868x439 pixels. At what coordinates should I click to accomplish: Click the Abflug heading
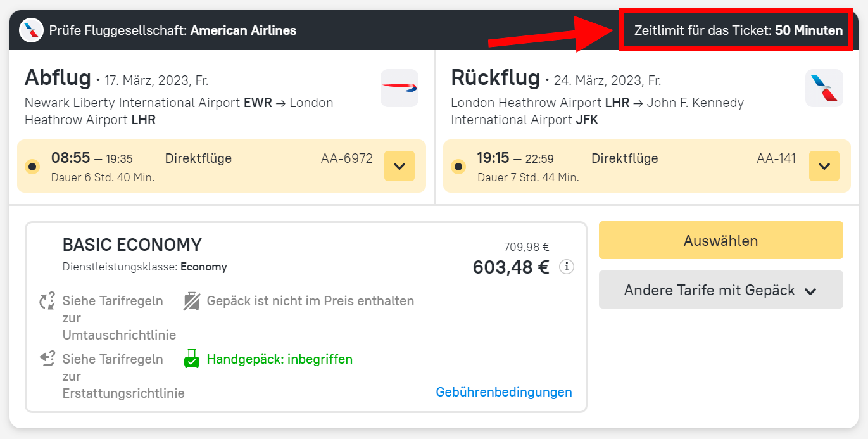58,78
